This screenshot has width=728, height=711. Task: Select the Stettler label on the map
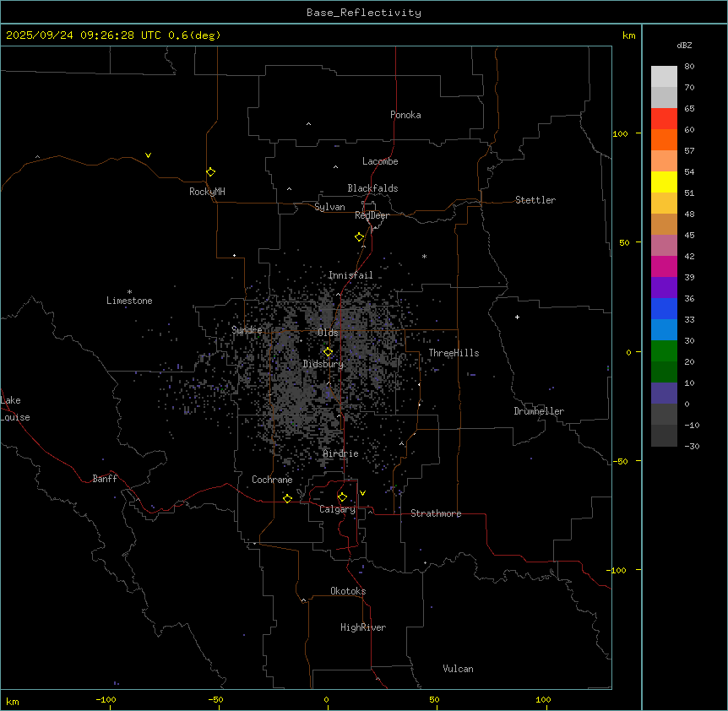point(535,200)
